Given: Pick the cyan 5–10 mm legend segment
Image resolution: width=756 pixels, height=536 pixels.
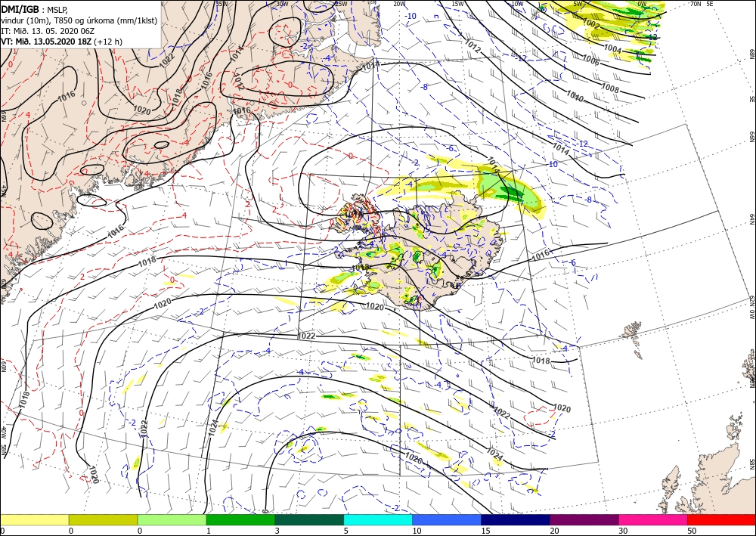Looking at the screenshot, I should coord(378,519).
